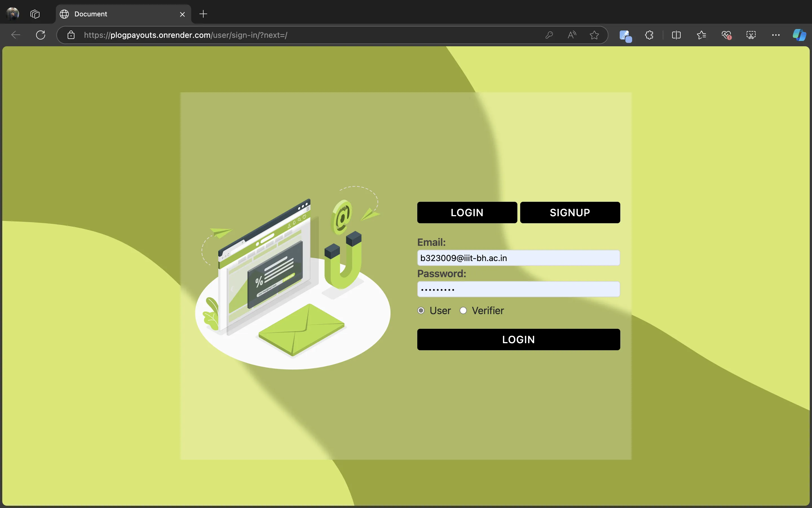
Task: Click the browser back arrow
Action: (16, 35)
